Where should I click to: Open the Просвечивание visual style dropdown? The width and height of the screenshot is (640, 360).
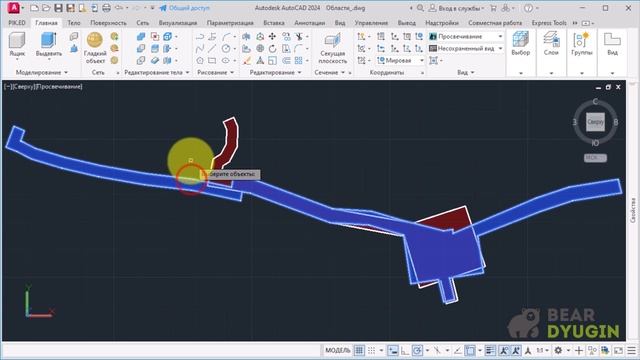coord(466,37)
